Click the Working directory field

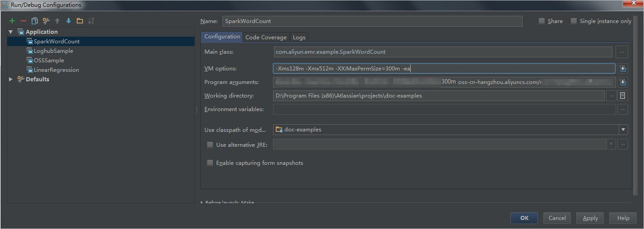(439, 96)
